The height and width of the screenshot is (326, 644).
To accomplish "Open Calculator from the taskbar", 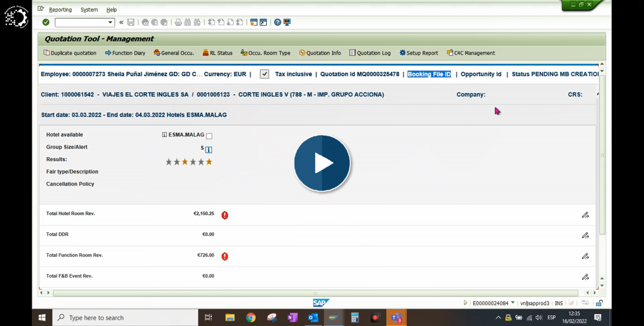I will click(x=355, y=318).
